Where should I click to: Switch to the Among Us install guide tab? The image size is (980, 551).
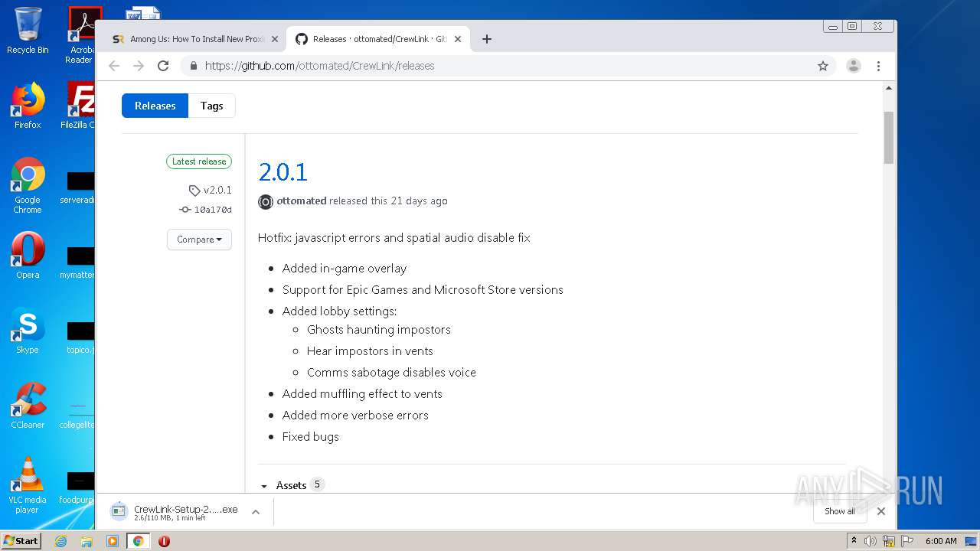click(x=195, y=39)
